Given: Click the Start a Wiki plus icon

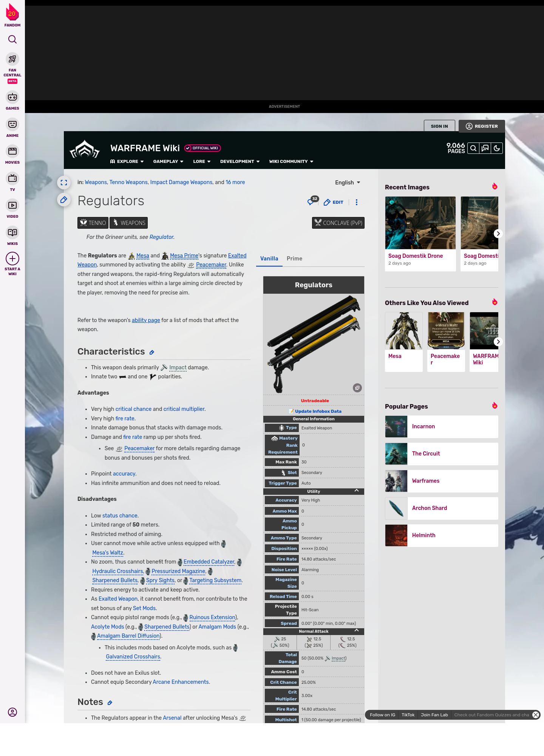Looking at the screenshot, I should point(12,259).
